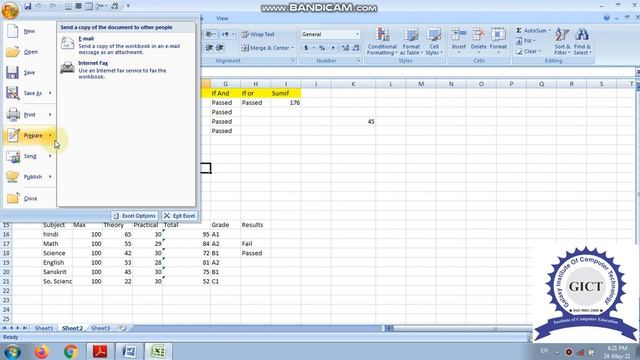
Task: Open the Merge & Center dropdown arrow
Action: tap(293, 48)
